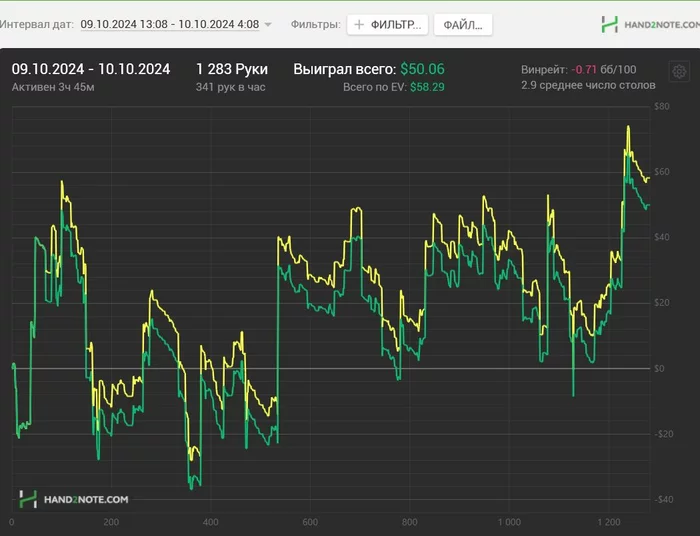Click the $40 y-axis label
Viewport: 700px width, 536px height.
click(x=662, y=237)
